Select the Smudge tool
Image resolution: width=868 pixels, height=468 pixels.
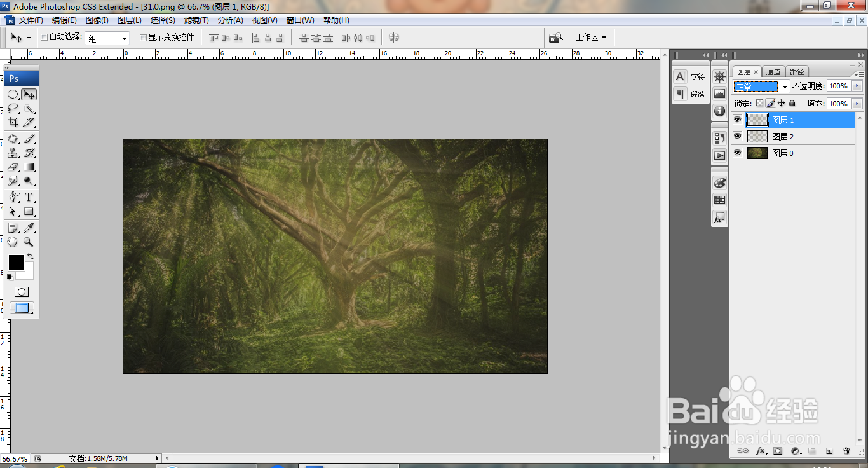13,181
